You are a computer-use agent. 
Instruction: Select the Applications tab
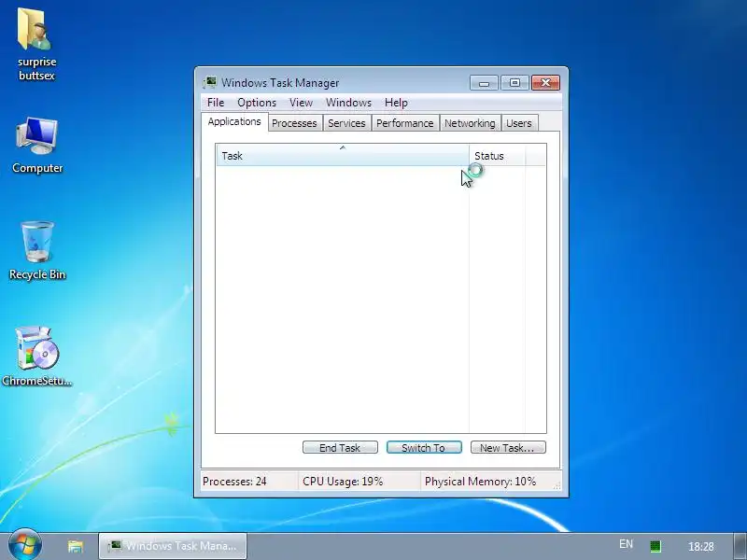coord(234,121)
